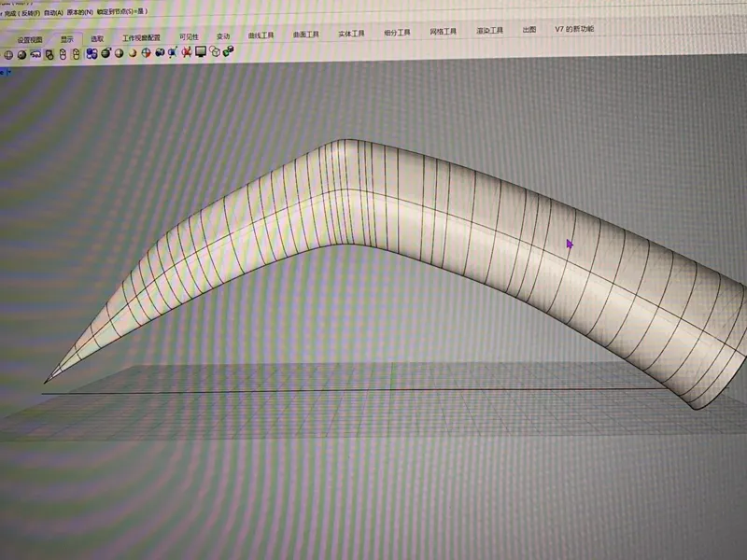
Task: Click the orange sphere display icon
Action: (133, 53)
